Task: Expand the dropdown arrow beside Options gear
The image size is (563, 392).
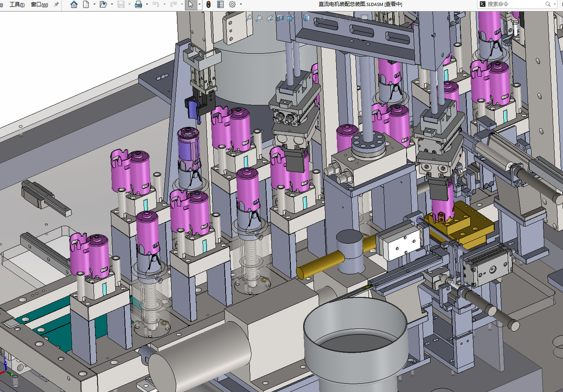Action: coord(241,4)
